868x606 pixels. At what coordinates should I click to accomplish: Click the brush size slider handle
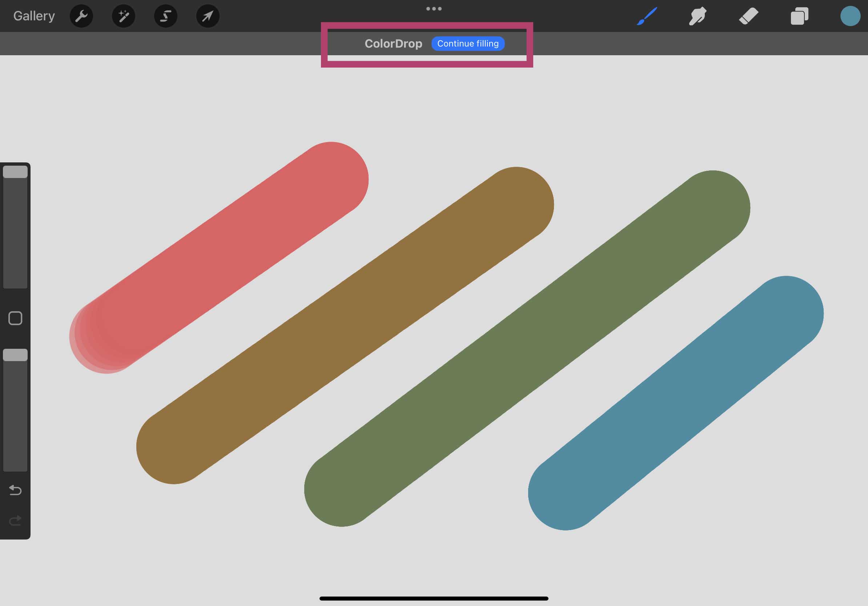(x=15, y=172)
